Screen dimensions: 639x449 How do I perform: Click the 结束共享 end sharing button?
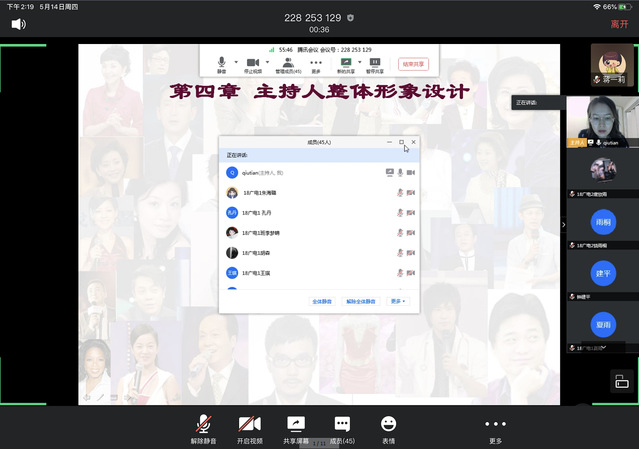point(413,64)
